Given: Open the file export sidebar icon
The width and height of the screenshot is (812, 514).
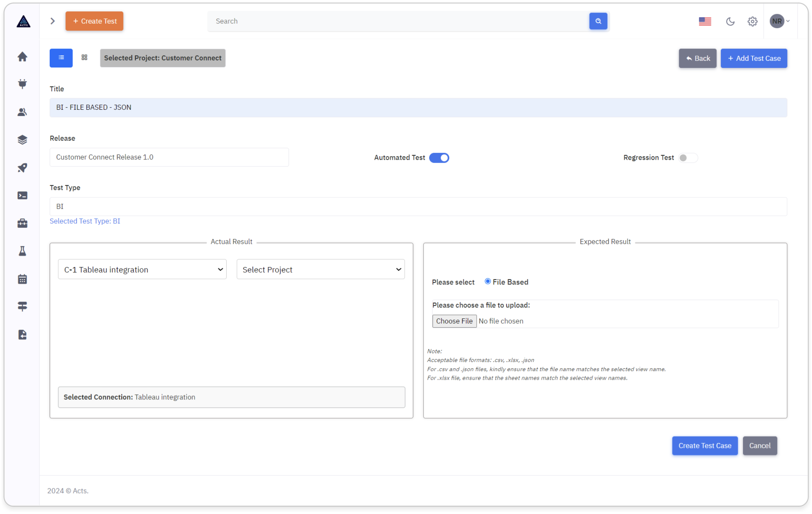Looking at the screenshot, I should pos(22,335).
